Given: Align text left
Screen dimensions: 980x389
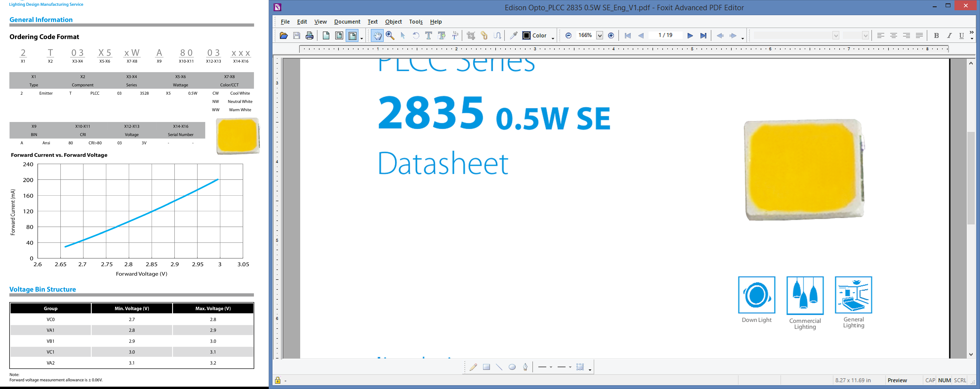Looking at the screenshot, I should pos(880,35).
